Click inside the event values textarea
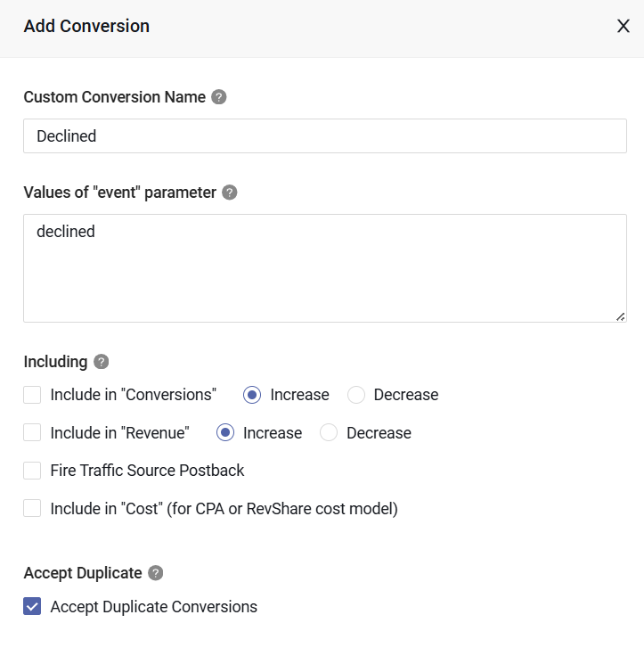This screenshot has width=644, height=664. (324, 267)
